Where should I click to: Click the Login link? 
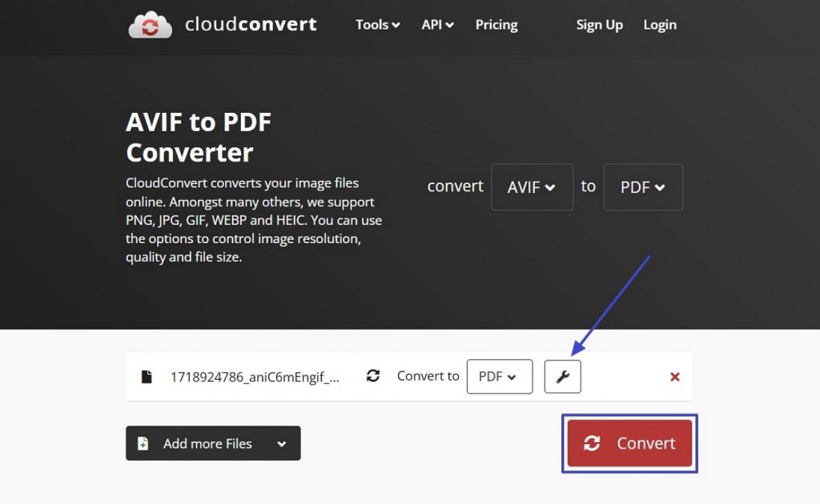659,25
